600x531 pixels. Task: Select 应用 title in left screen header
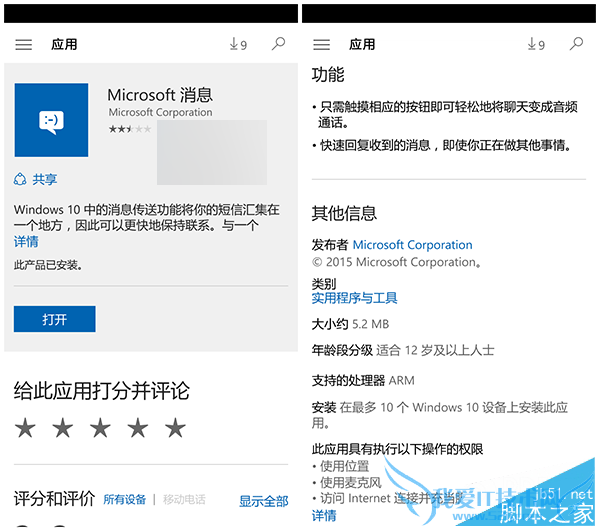[x=64, y=44]
